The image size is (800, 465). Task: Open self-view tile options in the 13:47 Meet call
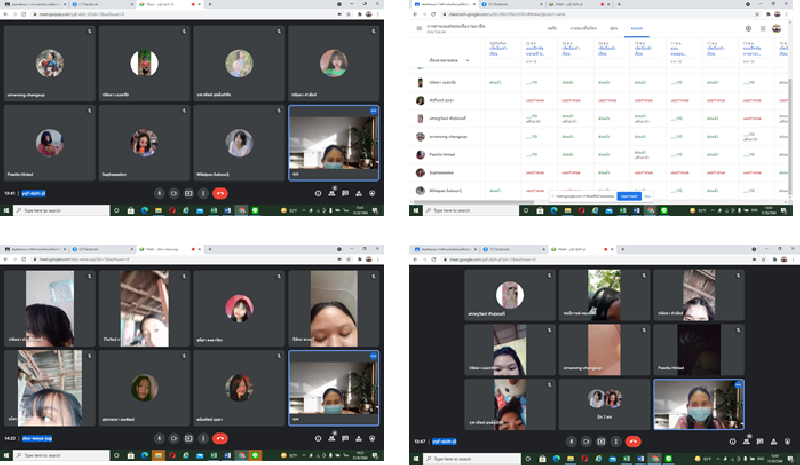738,384
